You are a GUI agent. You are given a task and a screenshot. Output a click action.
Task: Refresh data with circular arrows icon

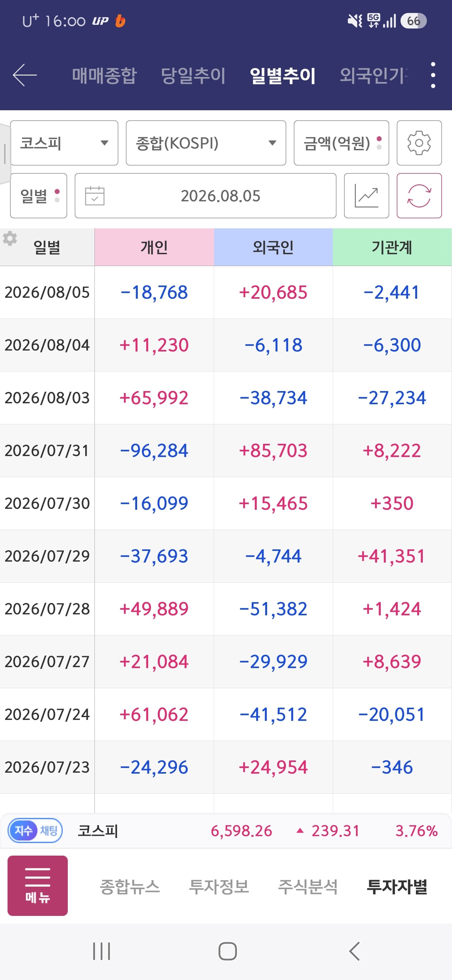(x=419, y=196)
